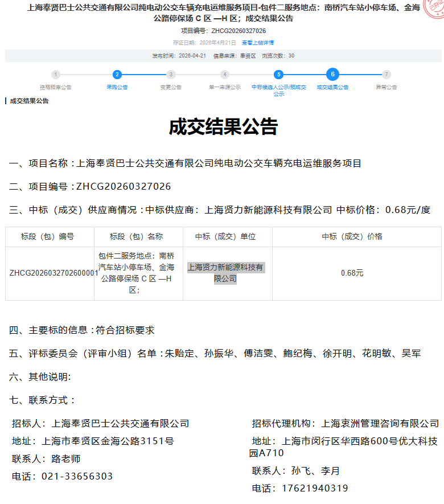Click step 7 circle for 异常公告
The width and height of the screenshot is (444, 504).
pyautogui.click(x=387, y=75)
